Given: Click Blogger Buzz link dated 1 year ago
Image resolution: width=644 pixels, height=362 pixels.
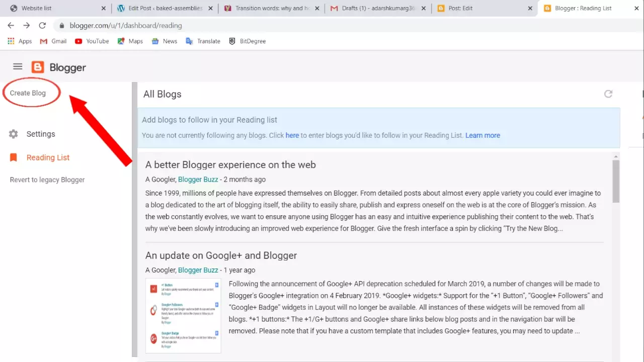Looking at the screenshot, I should tap(198, 270).
